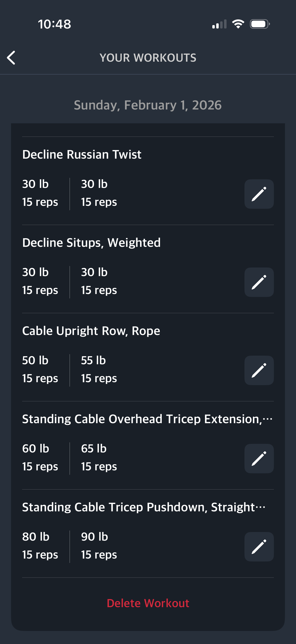Tap the YOUR WORKOUTS header title
The width and height of the screenshot is (296, 644).
click(148, 58)
